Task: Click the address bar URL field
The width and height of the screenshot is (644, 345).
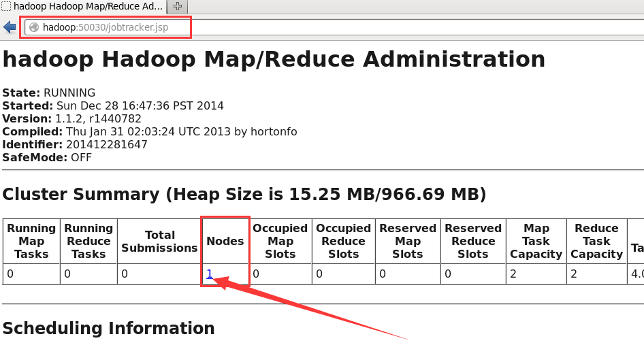Action: [333, 27]
